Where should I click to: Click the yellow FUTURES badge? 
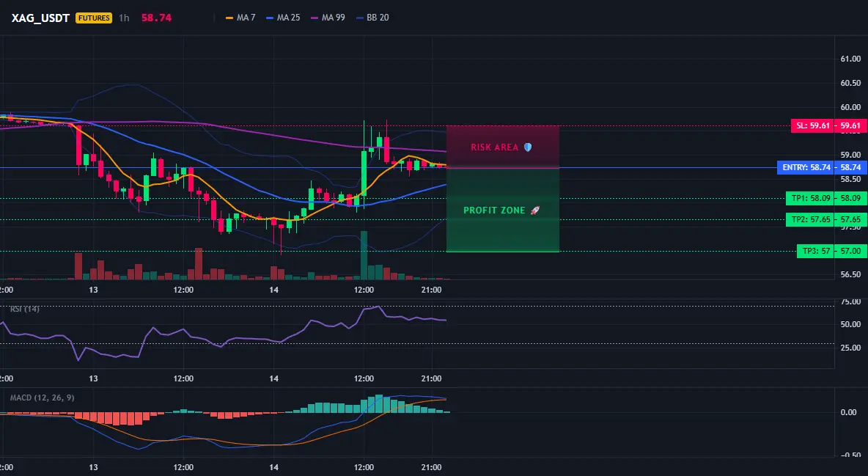[x=94, y=18]
